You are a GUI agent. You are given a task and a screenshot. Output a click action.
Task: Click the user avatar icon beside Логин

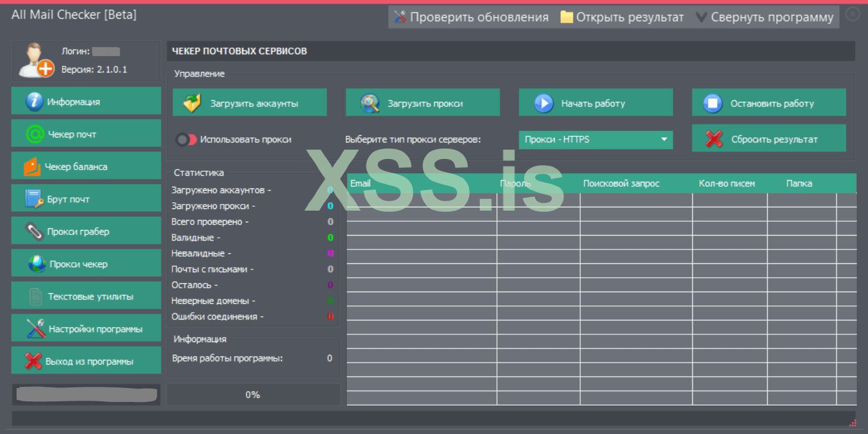[x=37, y=60]
